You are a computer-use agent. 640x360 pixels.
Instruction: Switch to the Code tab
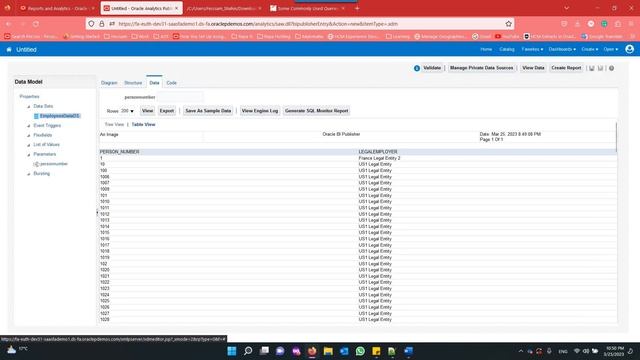[x=171, y=83]
